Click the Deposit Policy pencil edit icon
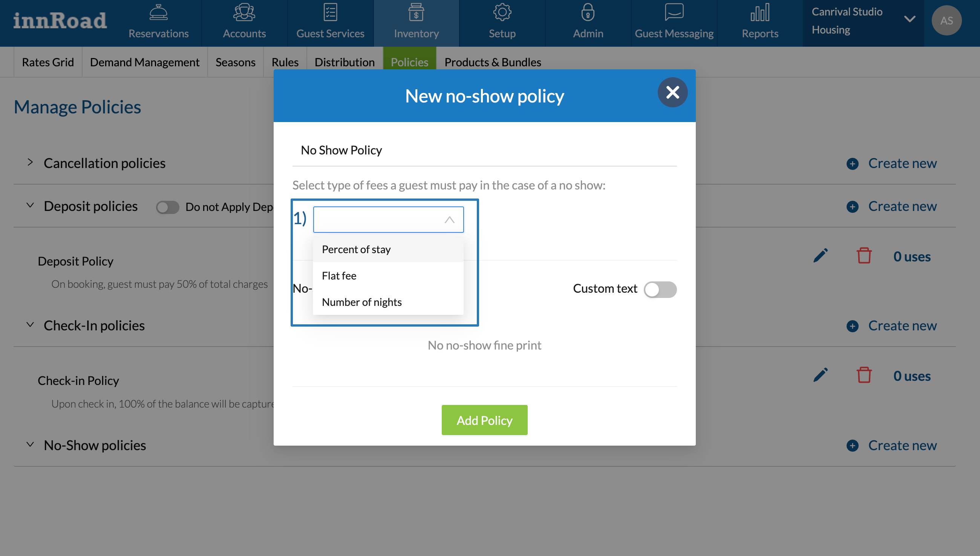This screenshot has width=980, height=556. [820, 256]
